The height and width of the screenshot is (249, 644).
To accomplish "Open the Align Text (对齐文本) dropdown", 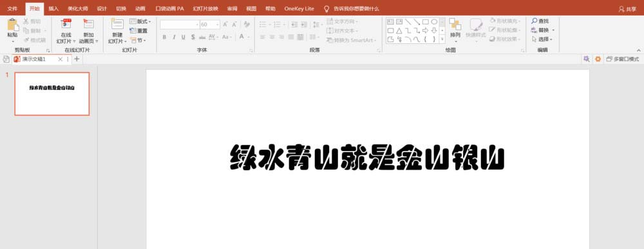I will (342, 31).
